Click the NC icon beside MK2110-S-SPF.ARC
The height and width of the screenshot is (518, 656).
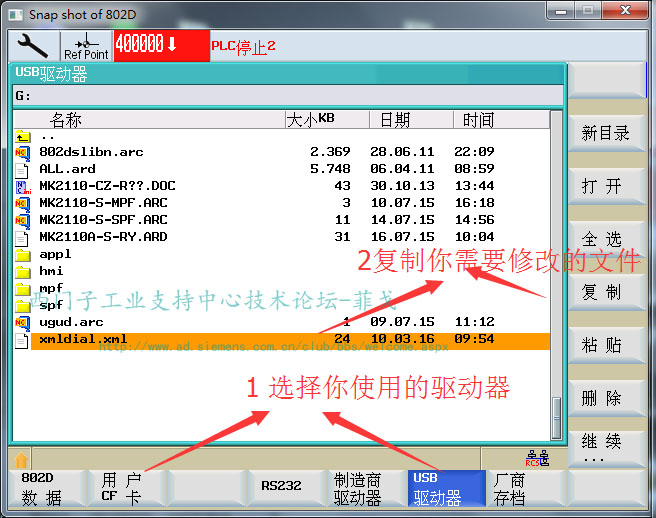[23, 221]
